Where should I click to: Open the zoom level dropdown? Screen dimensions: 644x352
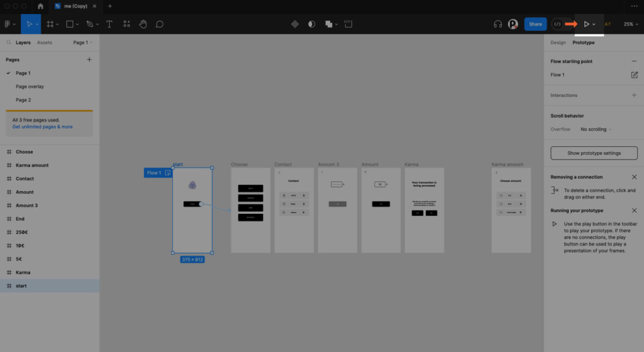point(630,24)
